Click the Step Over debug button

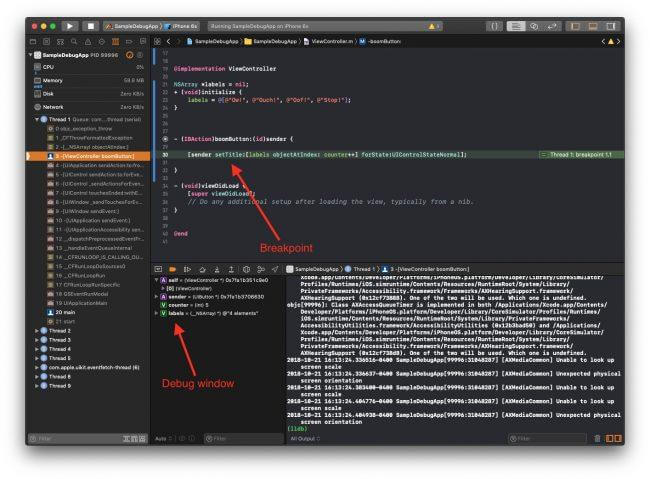pos(202,269)
